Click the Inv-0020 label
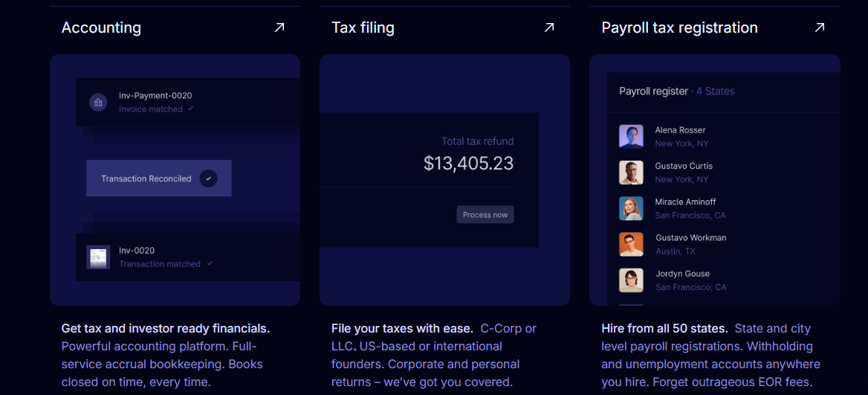868x395 pixels. click(137, 251)
